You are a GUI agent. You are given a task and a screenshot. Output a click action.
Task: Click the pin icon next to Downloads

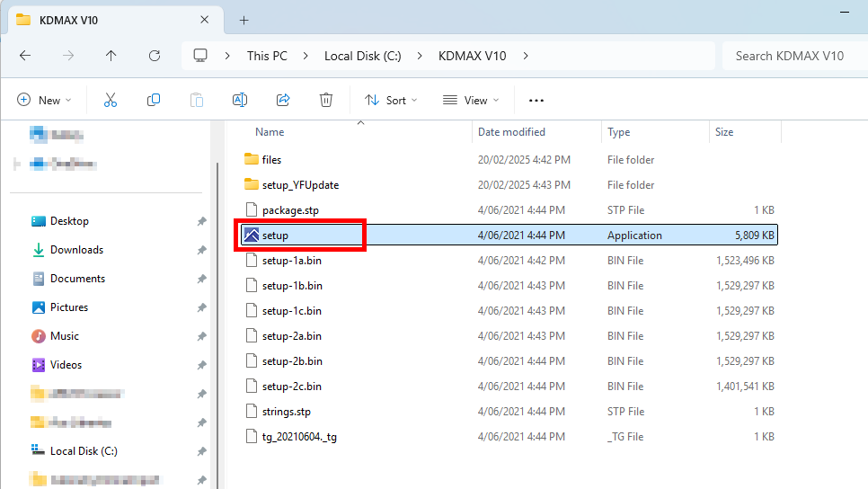click(201, 250)
